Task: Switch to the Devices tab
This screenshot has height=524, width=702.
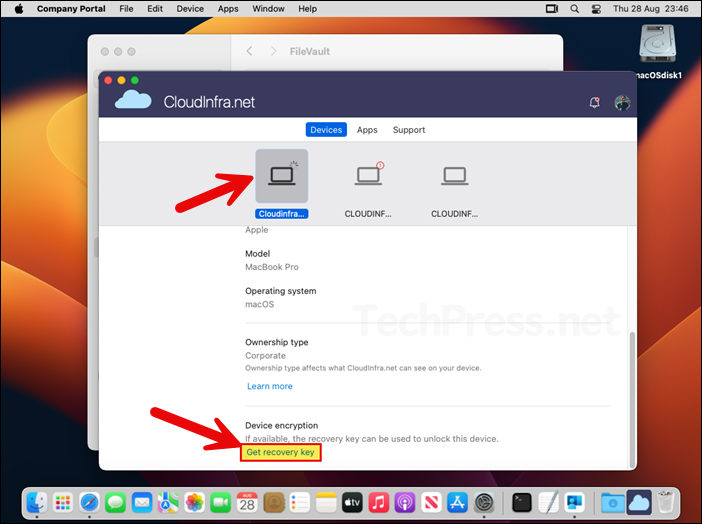Action: (x=326, y=130)
